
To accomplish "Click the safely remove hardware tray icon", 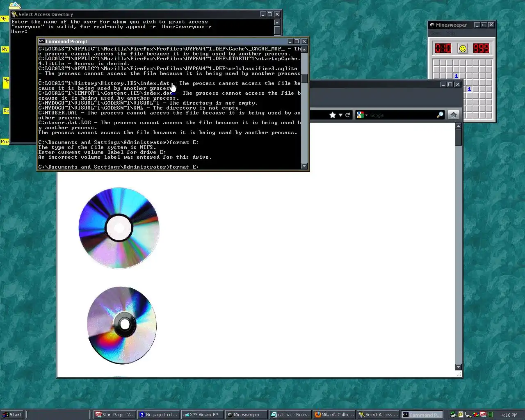I will [x=468, y=415].
